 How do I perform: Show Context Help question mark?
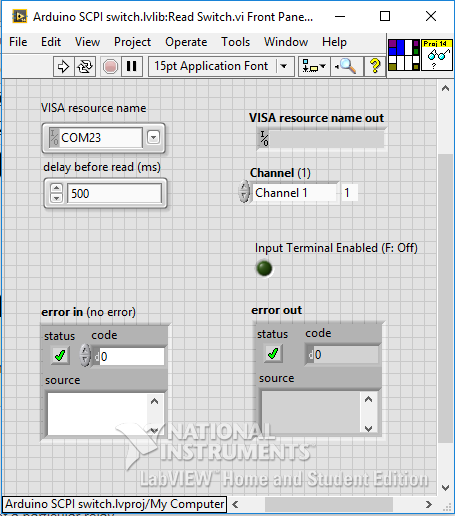(375, 66)
